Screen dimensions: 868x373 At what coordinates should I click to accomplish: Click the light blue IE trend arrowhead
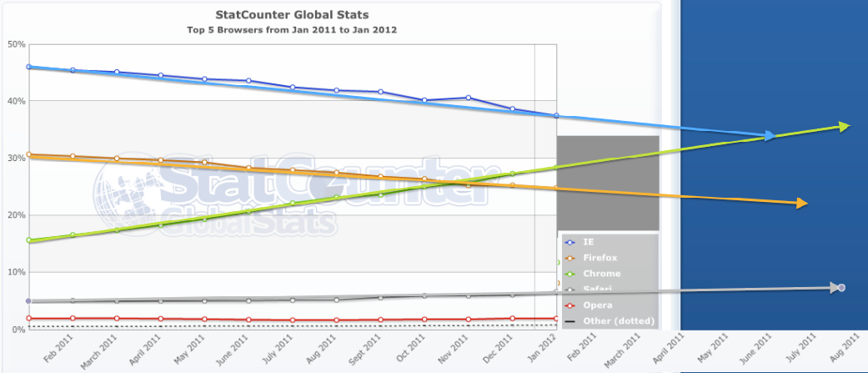(769, 135)
